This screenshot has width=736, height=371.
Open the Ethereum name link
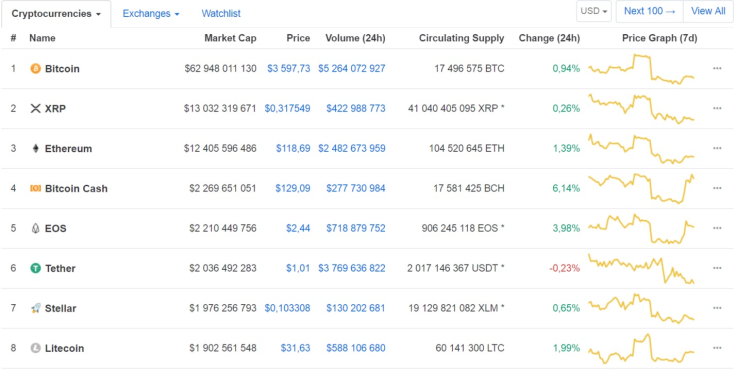(69, 148)
